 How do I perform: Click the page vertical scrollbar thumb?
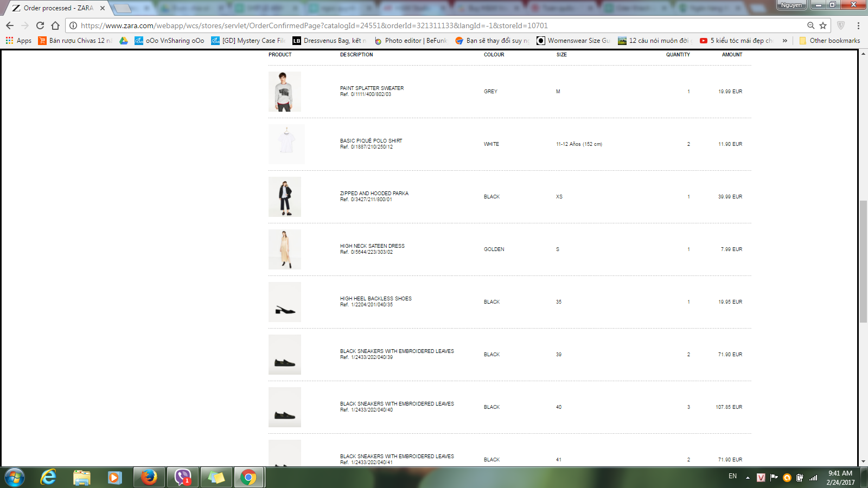pos(863,261)
